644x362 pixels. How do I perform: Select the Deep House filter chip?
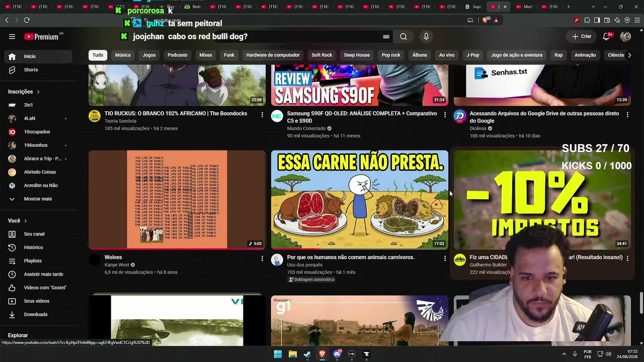pos(357,55)
